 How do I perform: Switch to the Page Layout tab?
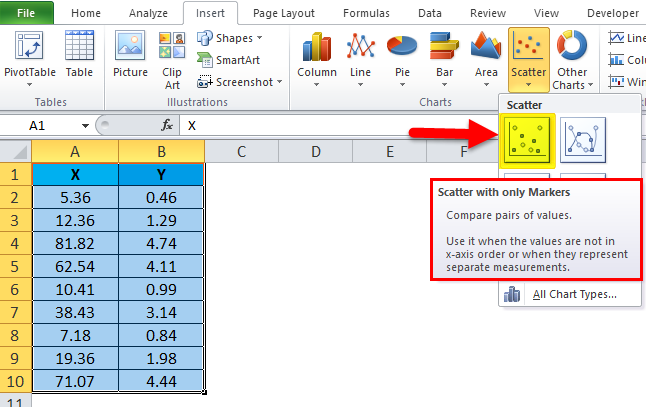point(283,13)
